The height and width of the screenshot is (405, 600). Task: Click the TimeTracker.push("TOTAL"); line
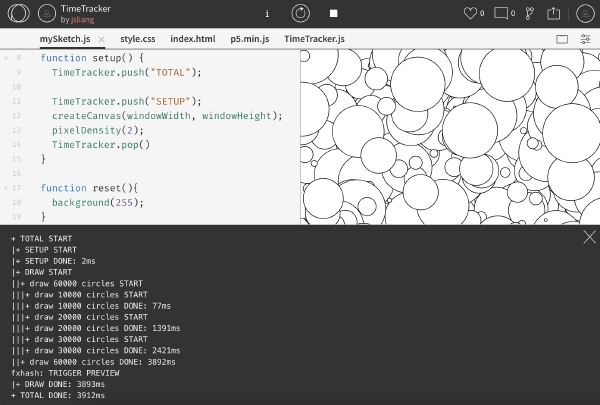point(127,72)
